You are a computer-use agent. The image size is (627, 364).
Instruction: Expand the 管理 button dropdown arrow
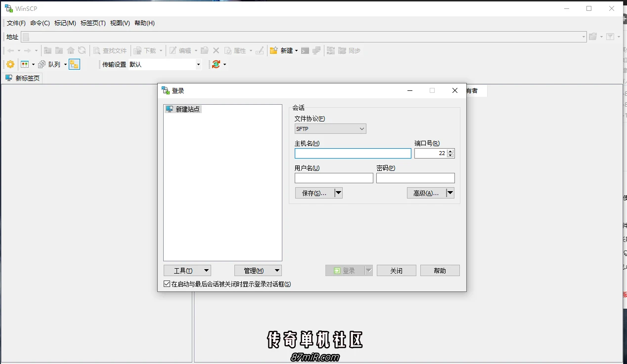[x=277, y=270]
